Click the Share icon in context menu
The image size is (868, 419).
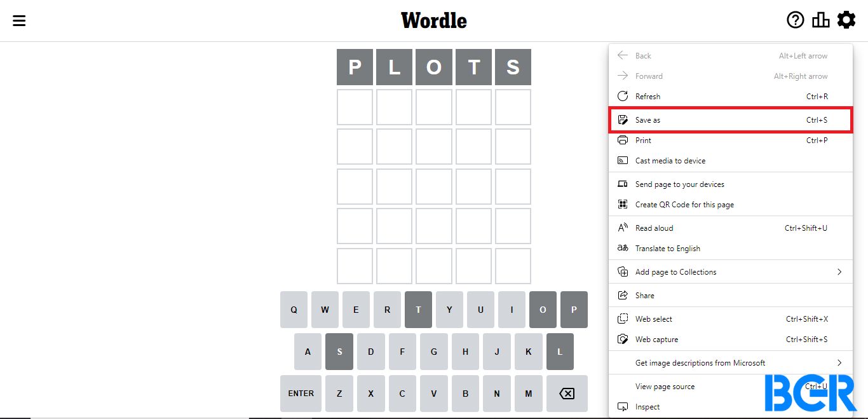tap(623, 296)
